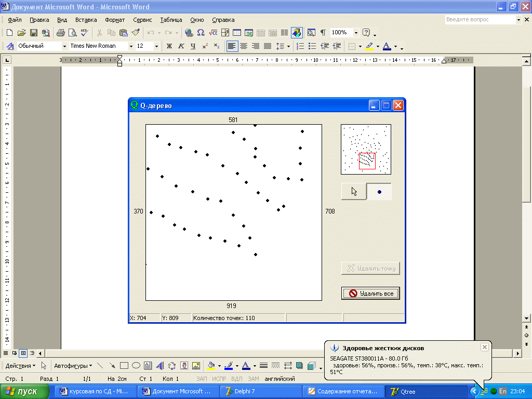
Task: Type in the Введите вопрос help field
Action: [x=480, y=20]
